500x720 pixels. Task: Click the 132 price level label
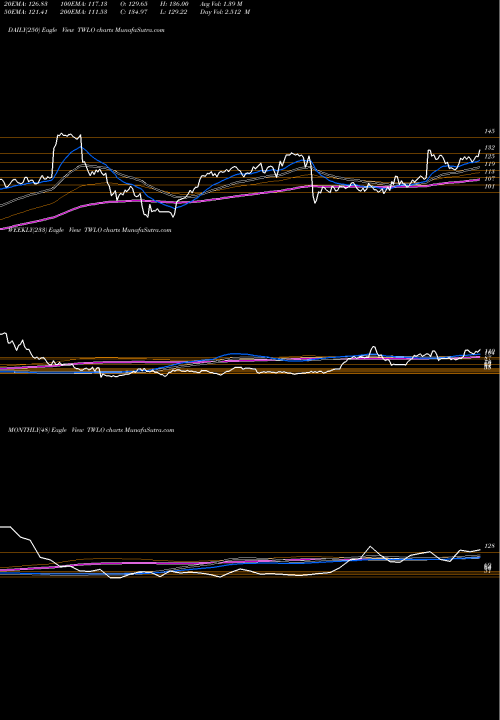click(x=489, y=148)
